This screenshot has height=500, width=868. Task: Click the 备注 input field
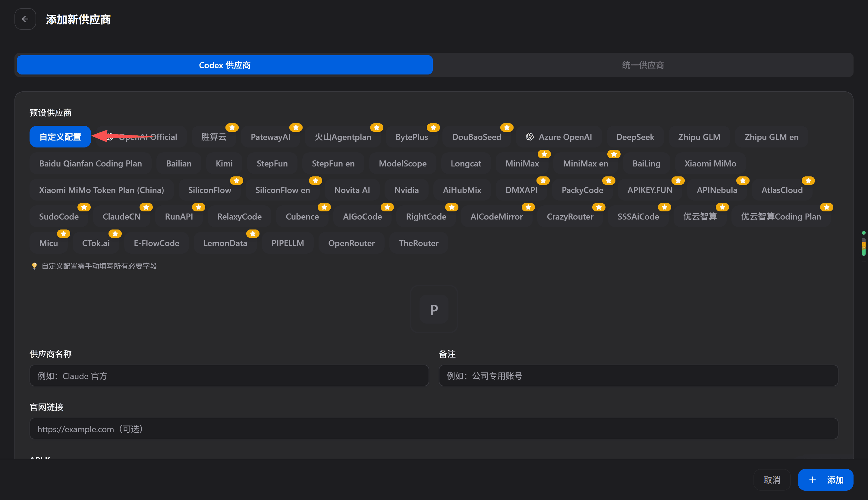638,376
